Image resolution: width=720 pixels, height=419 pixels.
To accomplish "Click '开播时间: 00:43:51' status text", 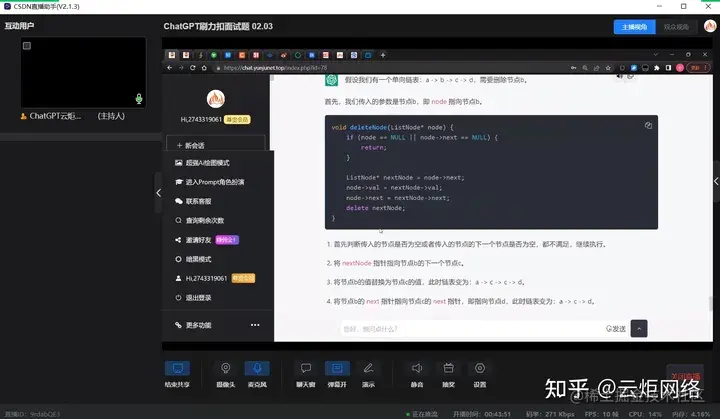I will (x=482, y=414).
